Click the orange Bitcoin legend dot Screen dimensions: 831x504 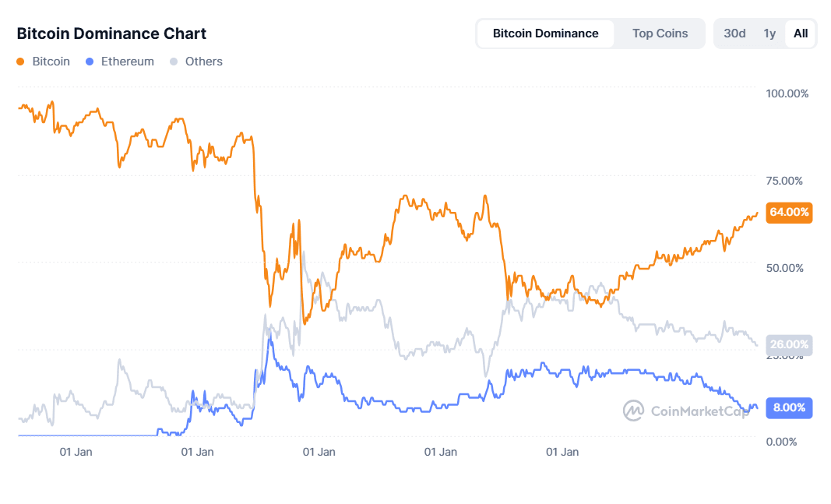(21, 61)
